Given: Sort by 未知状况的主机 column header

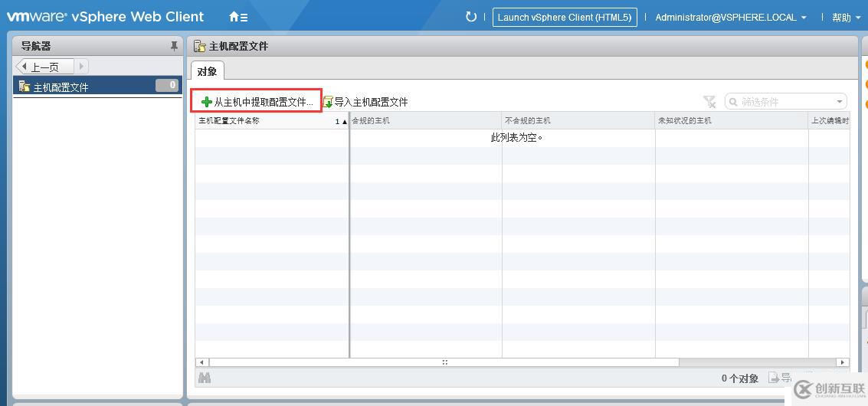Looking at the screenshot, I should click(732, 121).
